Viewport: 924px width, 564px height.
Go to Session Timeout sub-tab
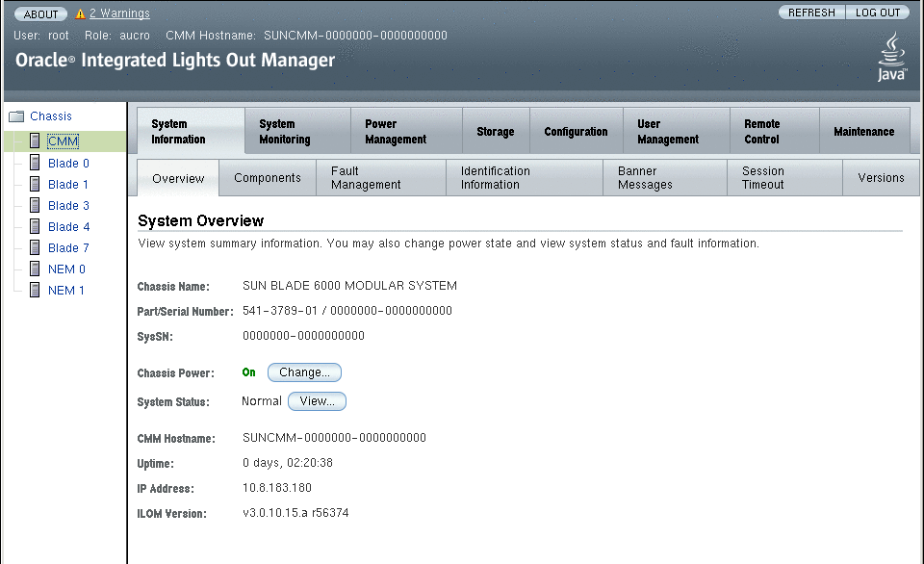785,177
